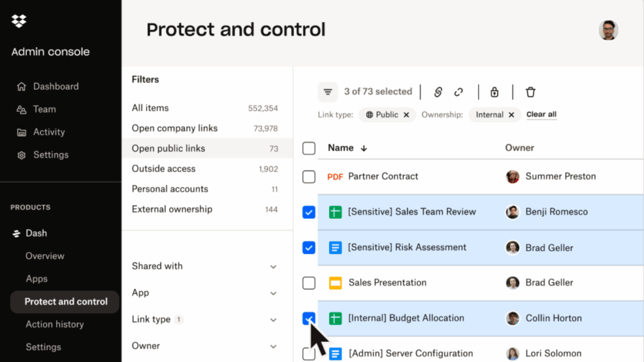Open Activity in the sidebar
This screenshot has height=362, width=644.
tap(48, 132)
